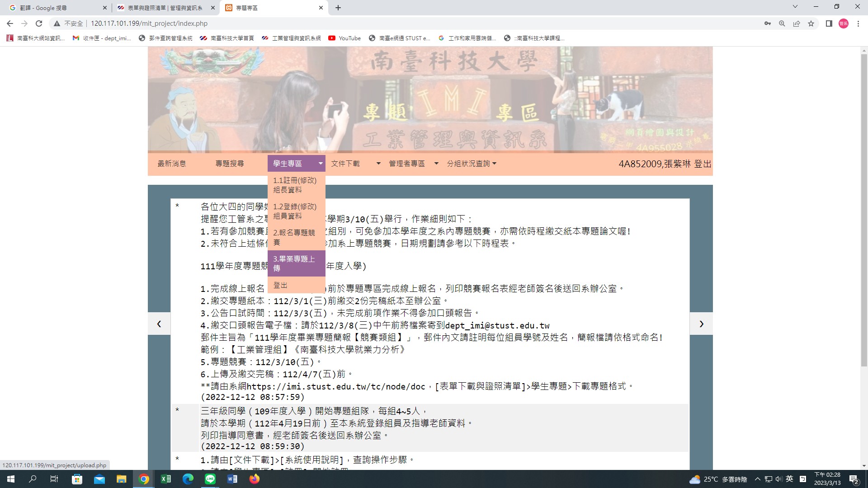Select 1.1註冊(修改)組長資料 menu entry
Image resolution: width=868 pixels, height=488 pixels.
[x=294, y=185]
